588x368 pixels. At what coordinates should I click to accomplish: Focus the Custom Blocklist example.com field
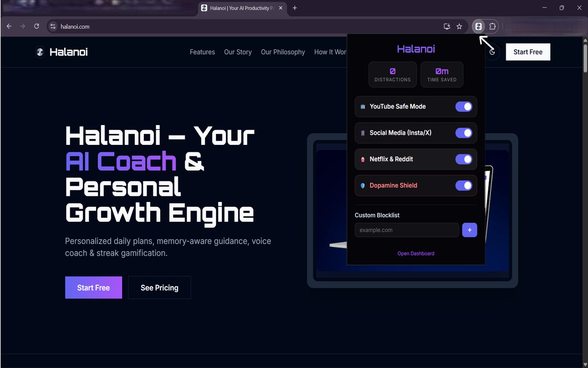[407, 230]
